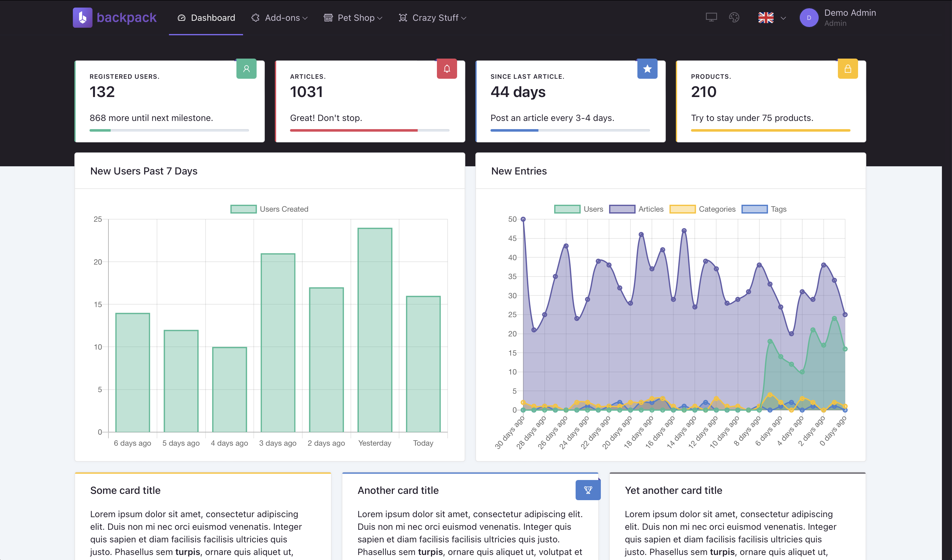
Task: Open the language dropdown chevron
Action: click(784, 18)
